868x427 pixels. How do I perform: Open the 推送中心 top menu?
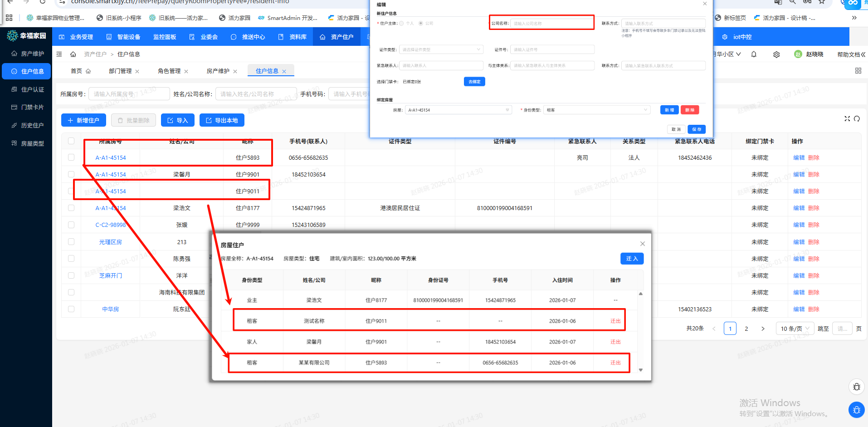click(248, 37)
